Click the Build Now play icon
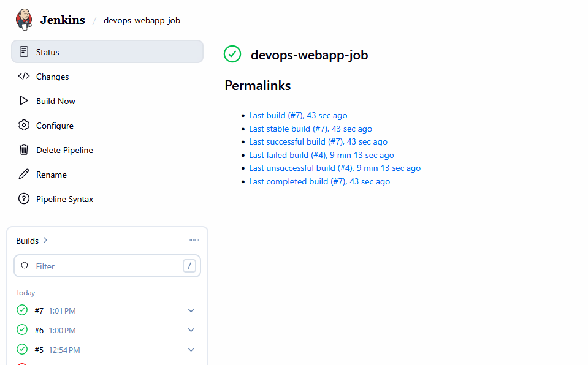 pyautogui.click(x=24, y=101)
